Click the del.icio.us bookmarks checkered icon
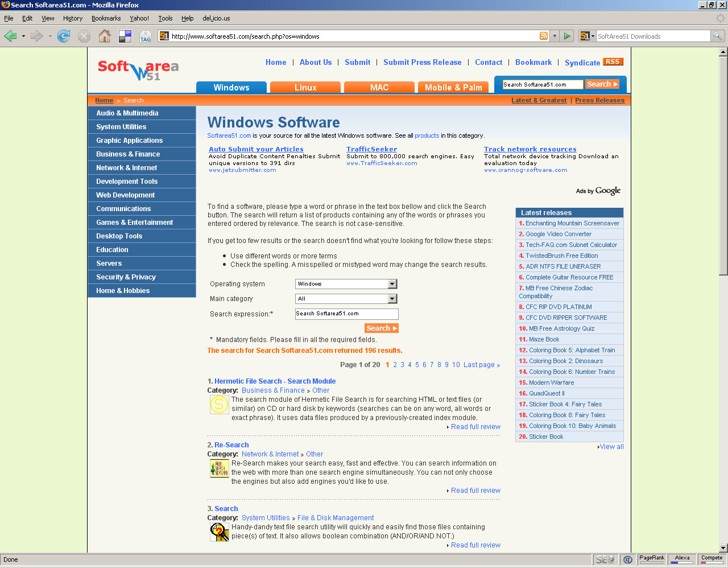Screen dimensions: 728x568 (x=125, y=36)
